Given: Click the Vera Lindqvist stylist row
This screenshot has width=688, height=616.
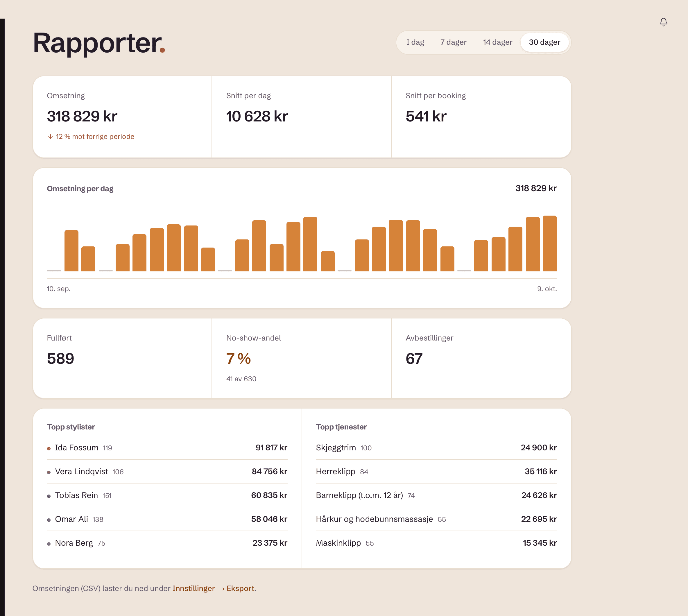Looking at the screenshot, I should pyautogui.click(x=167, y=471).
